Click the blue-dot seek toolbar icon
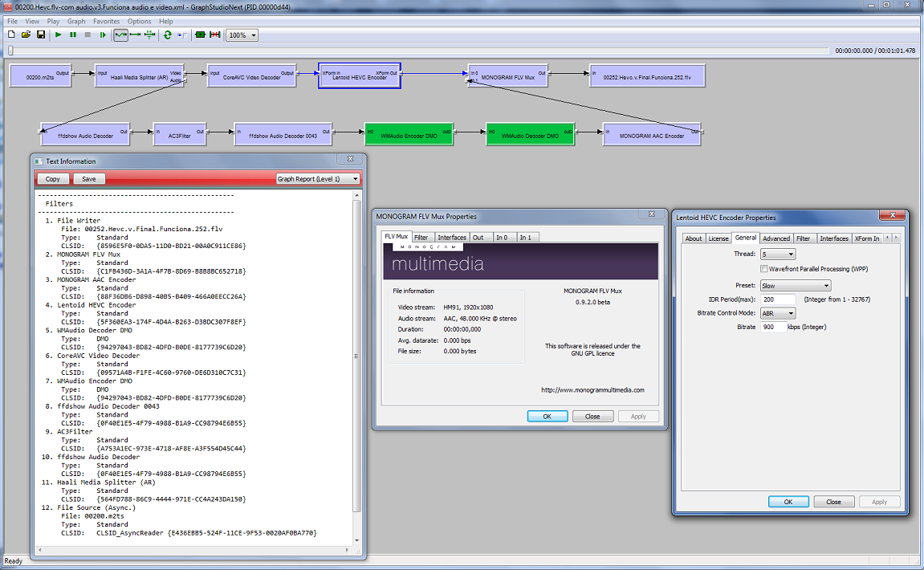This screenshot has width=924, height=570. 182,35
